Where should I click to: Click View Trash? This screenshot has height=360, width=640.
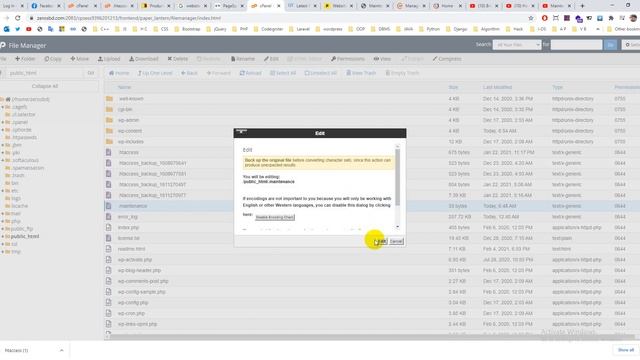pyautogui.click(x=361, y=73)
